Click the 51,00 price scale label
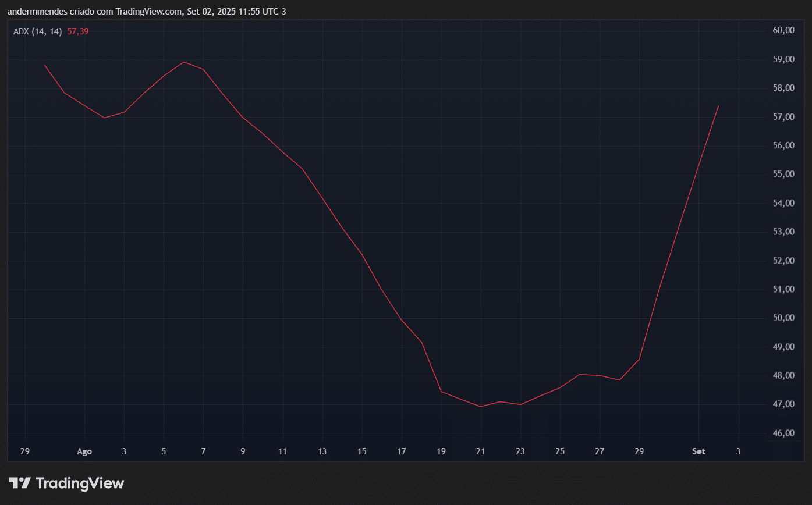 point(783,289)
